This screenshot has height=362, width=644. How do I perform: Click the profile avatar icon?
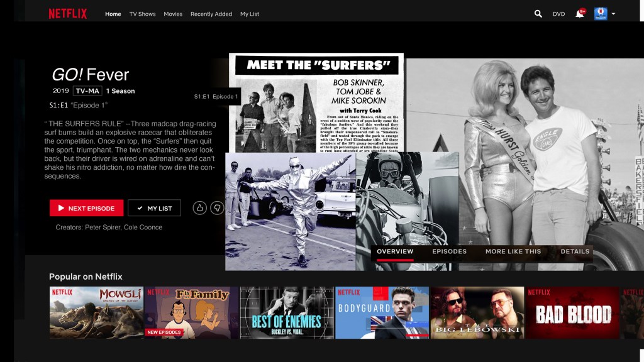[600, 14]
